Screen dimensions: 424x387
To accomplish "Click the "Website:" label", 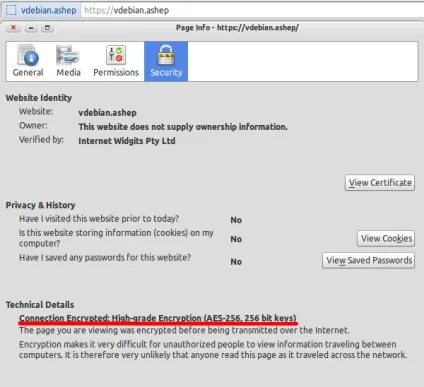I will coord(36,111).
